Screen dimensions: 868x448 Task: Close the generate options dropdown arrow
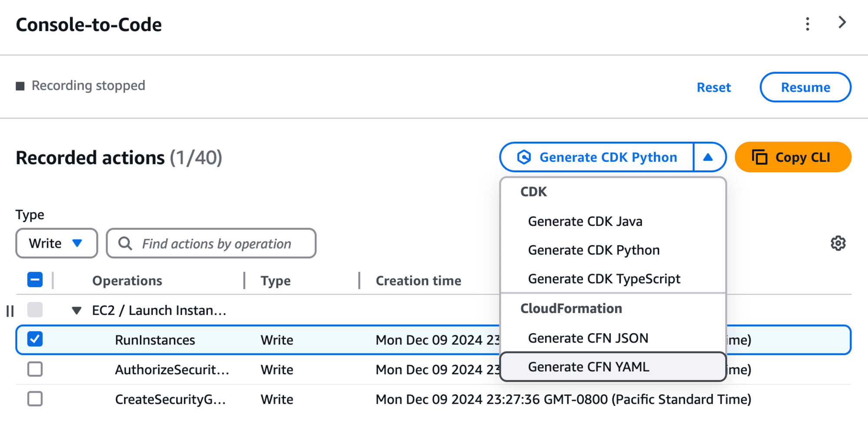pos(708,157)
